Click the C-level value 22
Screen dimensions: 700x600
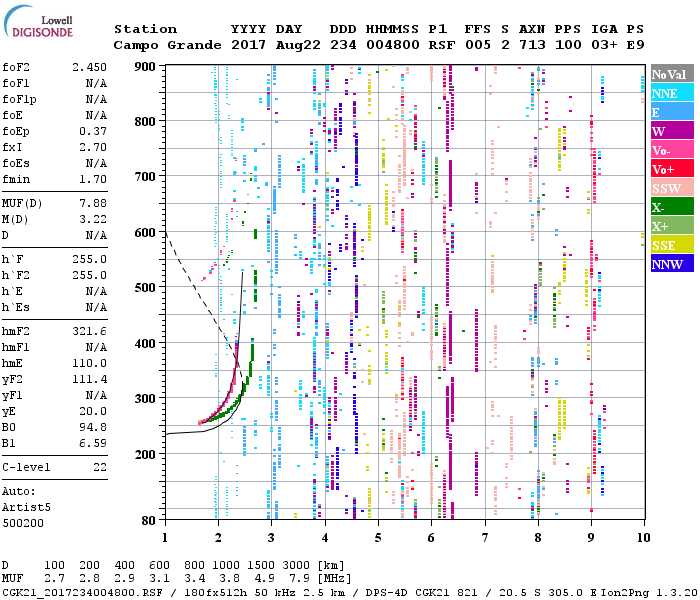tap(100, 467)
